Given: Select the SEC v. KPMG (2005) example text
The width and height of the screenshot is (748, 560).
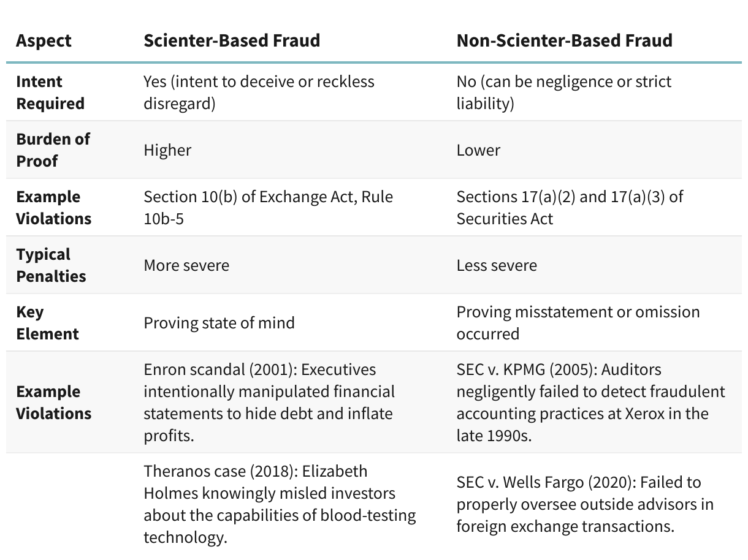Looking at the screenshot, I should coord(590,403).
